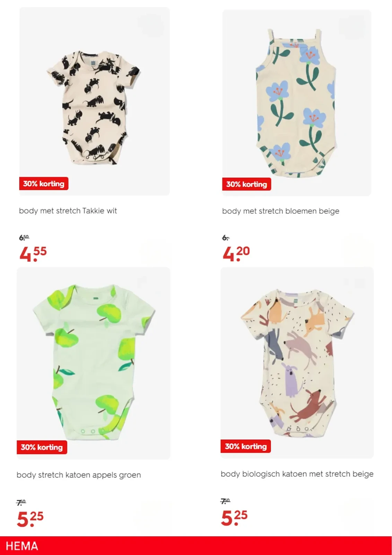The width and height of the screenshot is (392, 555).
Task: Click the 4.20 sale price
Action: point(236,254)
